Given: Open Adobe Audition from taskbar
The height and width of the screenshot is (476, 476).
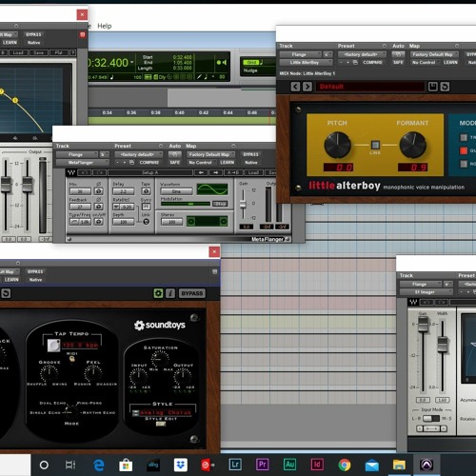Looking at the screenshot, I should point(289,465).
